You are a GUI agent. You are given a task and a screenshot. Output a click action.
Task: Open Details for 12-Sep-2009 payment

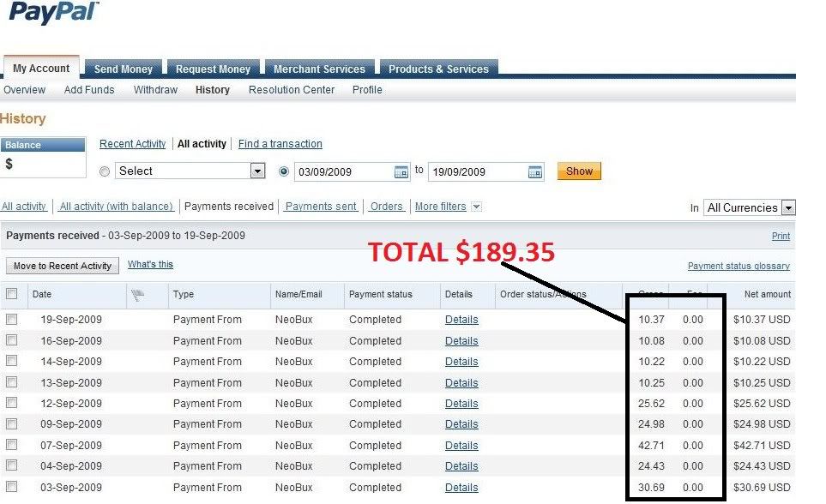coord(461,404)
